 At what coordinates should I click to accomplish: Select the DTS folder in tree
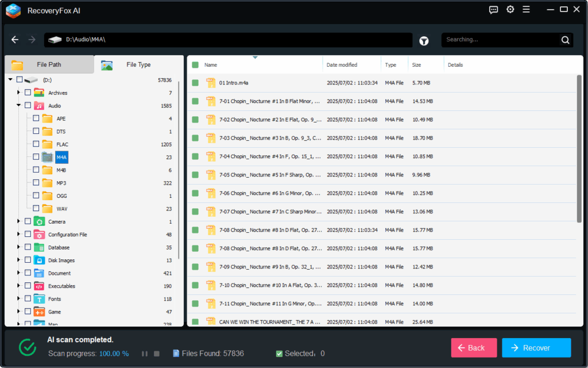click(x=61, y=132)
